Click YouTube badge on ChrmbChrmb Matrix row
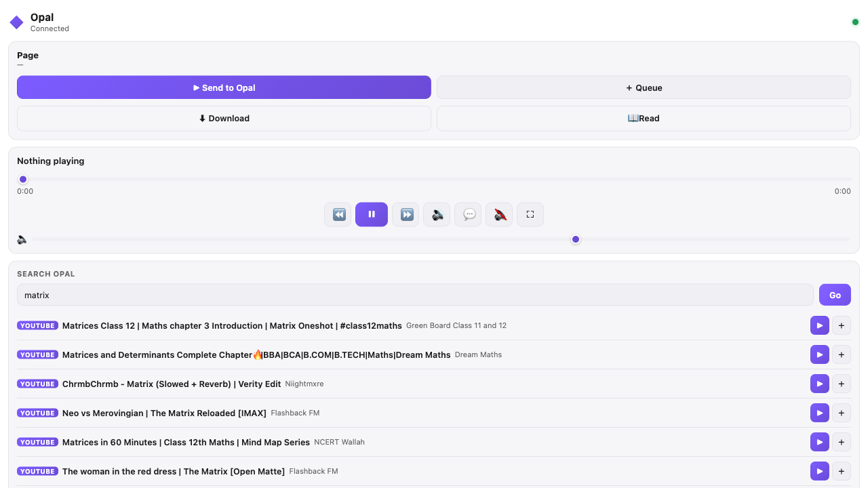The width and height of the screenshot is (868, 488). (37, 384)
